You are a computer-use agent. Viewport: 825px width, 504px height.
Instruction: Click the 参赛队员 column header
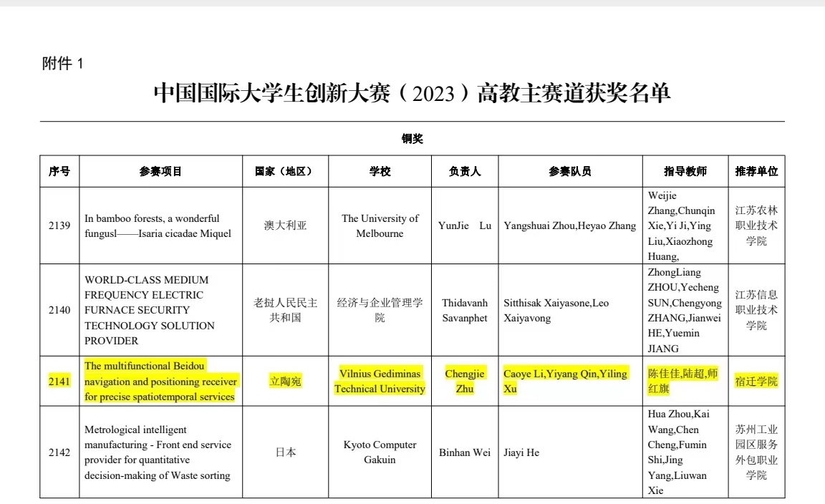[570, 172]
